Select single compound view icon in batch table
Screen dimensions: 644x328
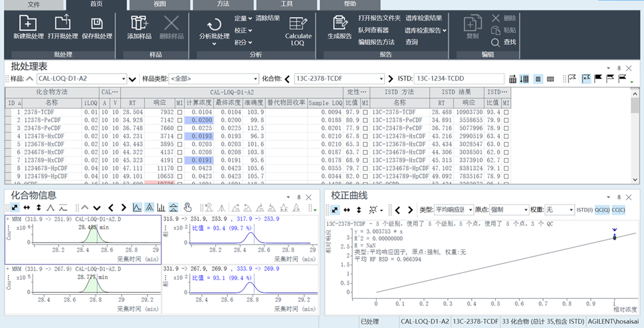pos(538,79)
